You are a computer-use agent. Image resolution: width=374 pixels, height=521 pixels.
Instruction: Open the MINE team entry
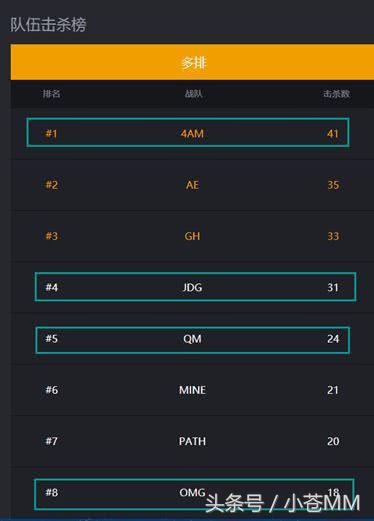192,390
